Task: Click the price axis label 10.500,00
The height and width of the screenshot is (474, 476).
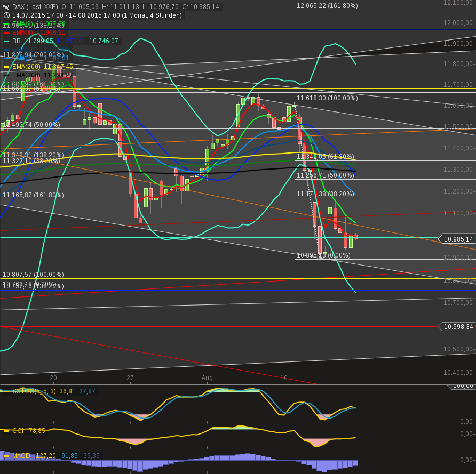Action: (x=459, y=349)
